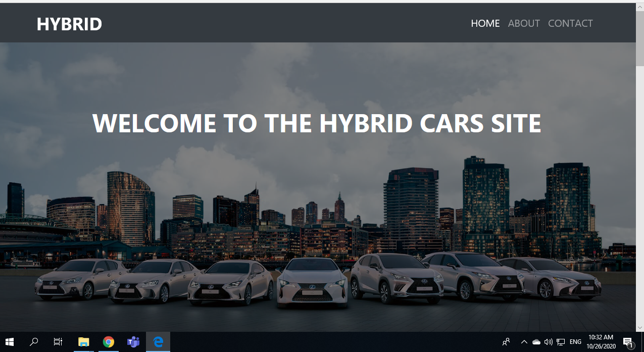644x352 pixels.
Task: Open the volume speaker control
Action: tap(549, 342)
